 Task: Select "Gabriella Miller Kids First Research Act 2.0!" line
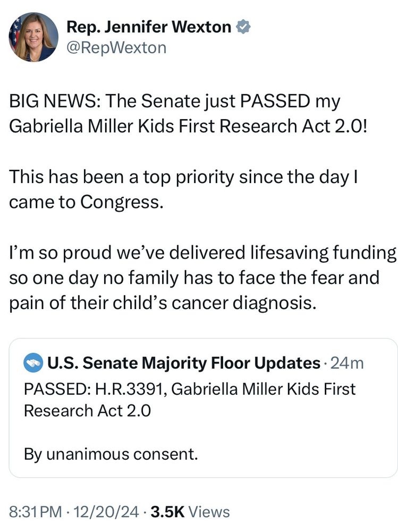[x=188, y=127]
